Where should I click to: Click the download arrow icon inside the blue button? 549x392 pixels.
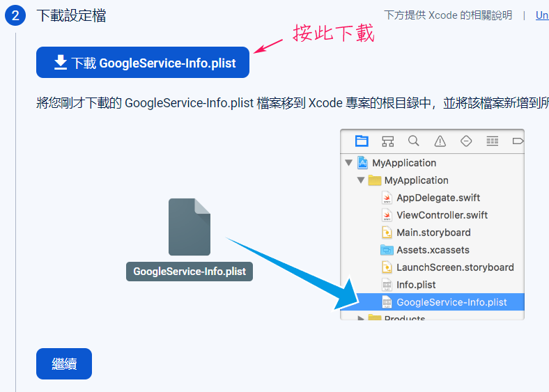click(61, 62)
